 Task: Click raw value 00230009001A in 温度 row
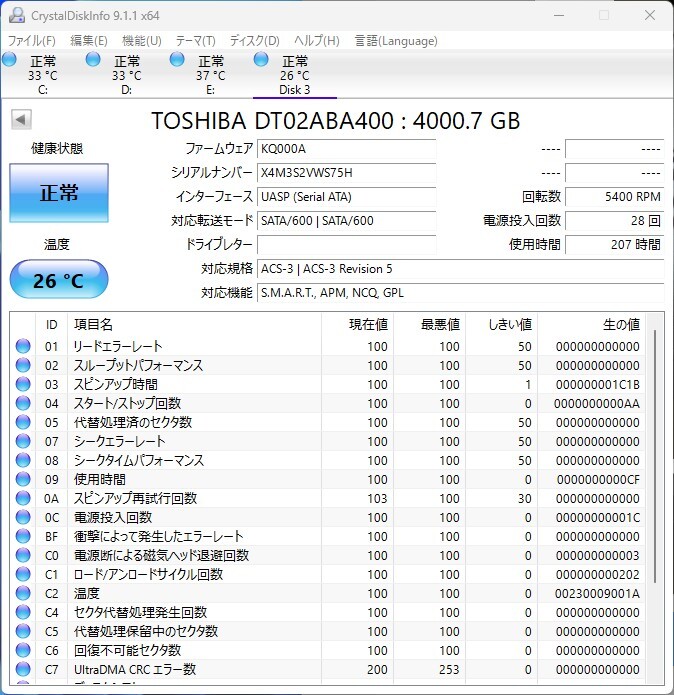tap(597, 594)
